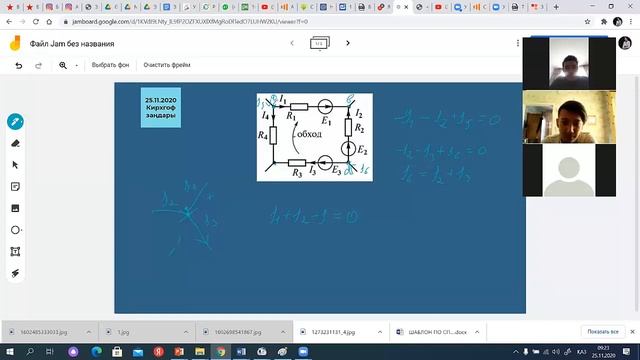
Task: Open a new browser tab with plus
Action: [x=556, y=7]
